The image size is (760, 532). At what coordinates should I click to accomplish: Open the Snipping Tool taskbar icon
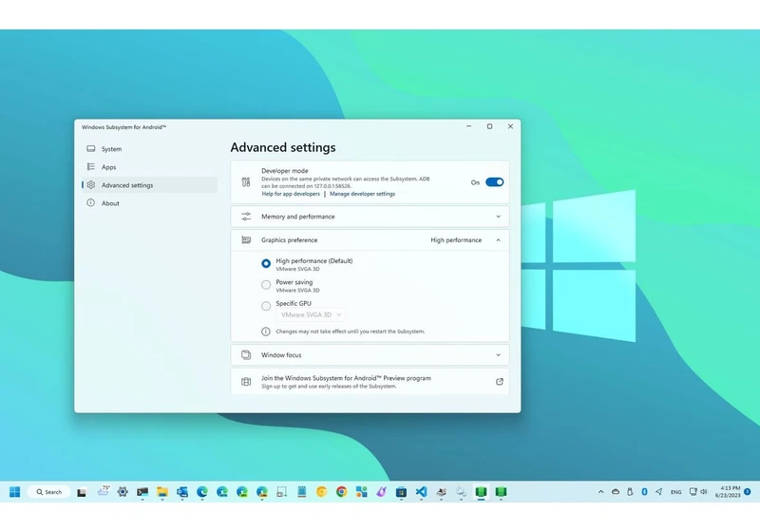281,492
